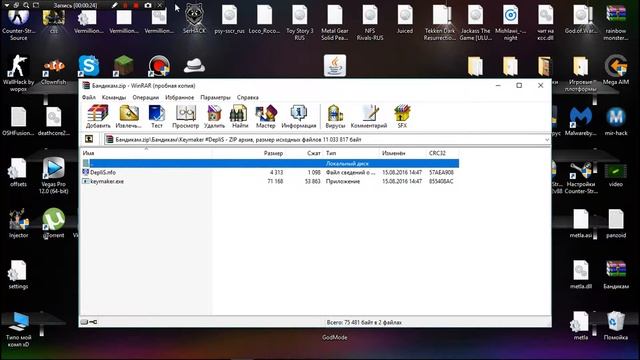
Task: Select the Mega AIM desktop icon
Action: point(616,70)
